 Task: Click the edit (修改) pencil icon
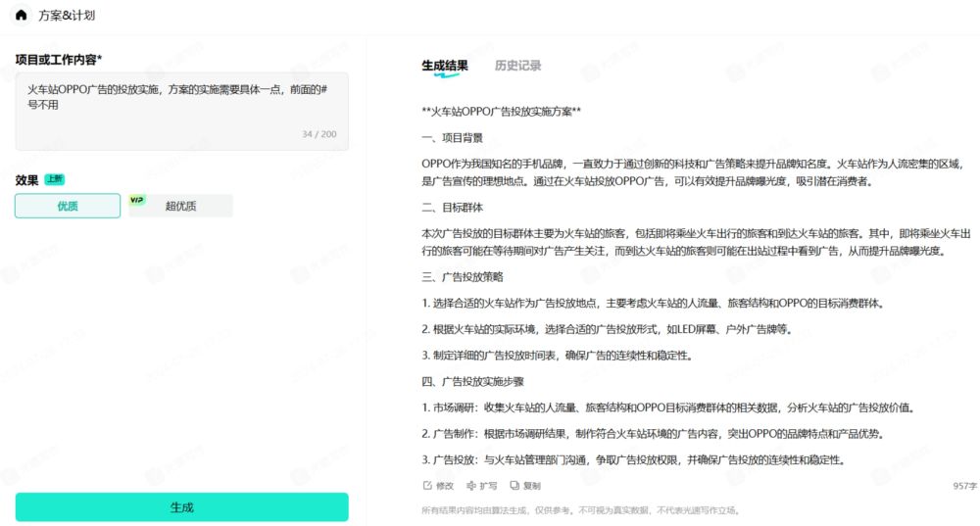pos(427,486)
